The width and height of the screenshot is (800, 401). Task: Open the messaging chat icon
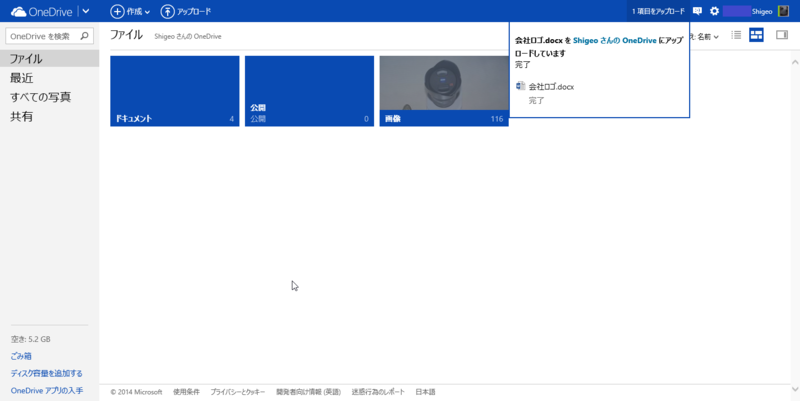[x=697, y=11]
